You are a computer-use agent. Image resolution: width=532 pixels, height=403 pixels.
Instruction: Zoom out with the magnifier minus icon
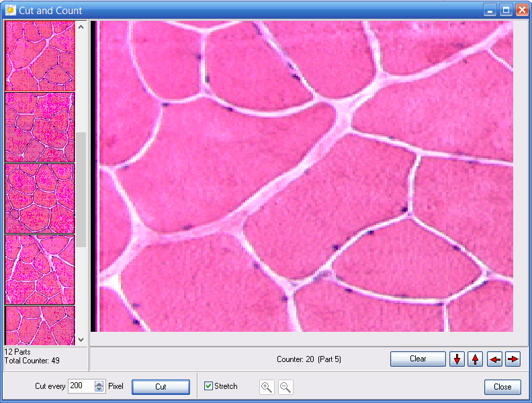point(285,387)
